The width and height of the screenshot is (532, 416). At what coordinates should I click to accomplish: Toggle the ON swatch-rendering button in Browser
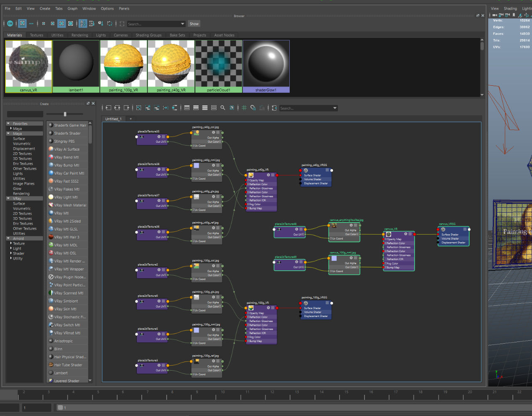point(10,24)
